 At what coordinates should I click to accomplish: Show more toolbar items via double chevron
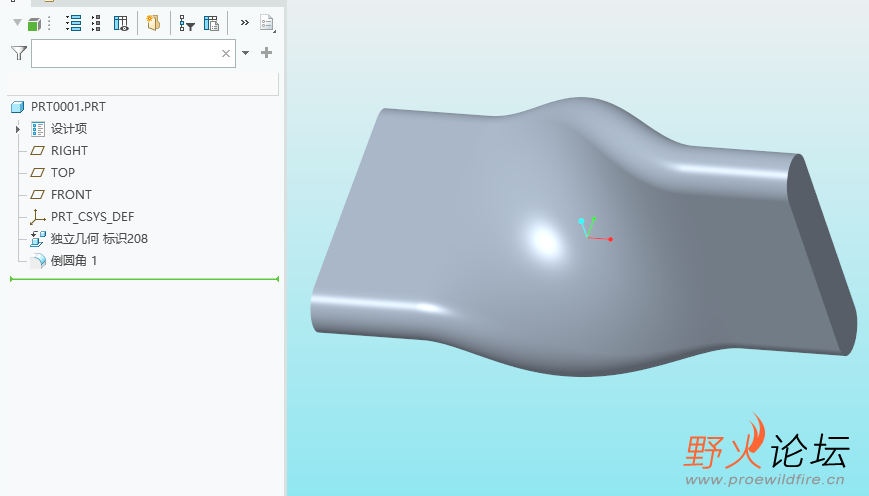(244, 23)
